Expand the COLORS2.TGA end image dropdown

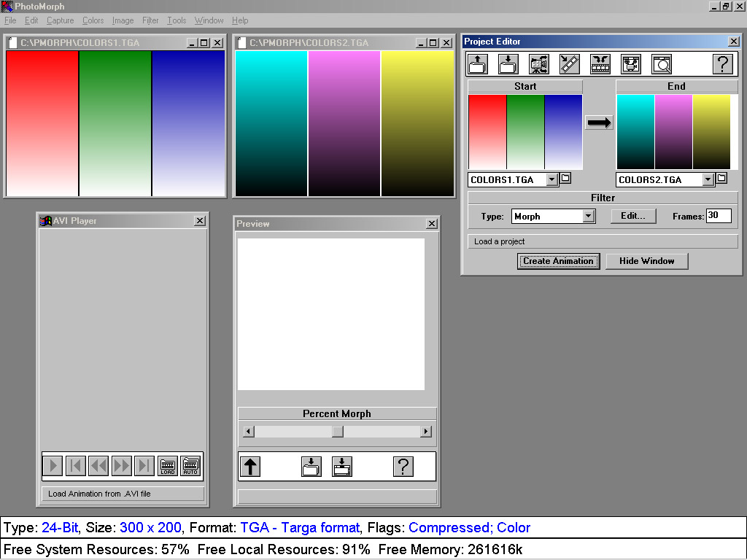(708, 179)
